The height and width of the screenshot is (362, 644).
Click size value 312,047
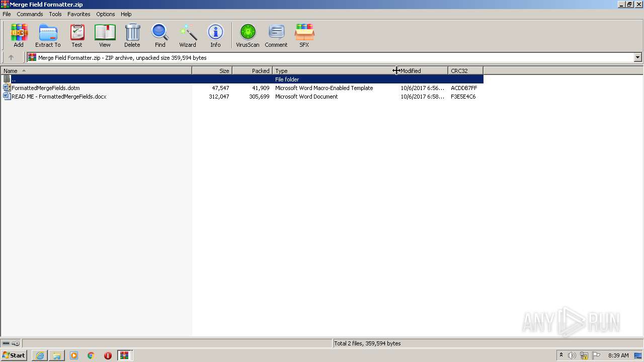tap(219, 97)
